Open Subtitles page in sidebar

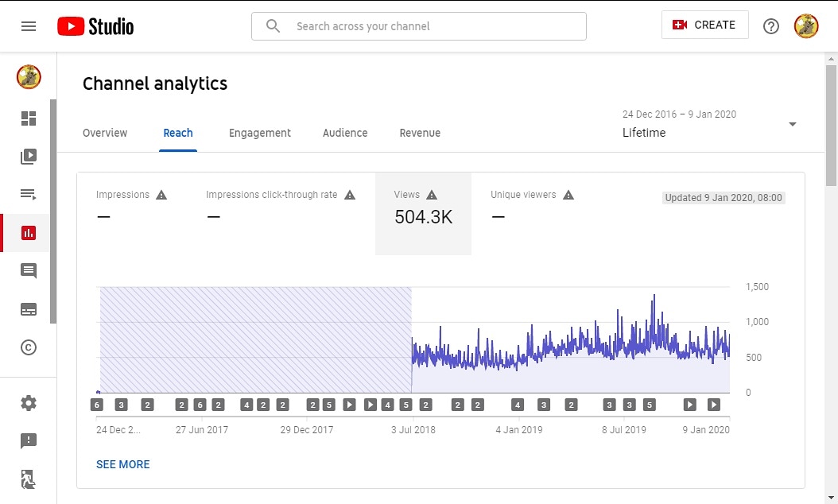tap(29, 309)
